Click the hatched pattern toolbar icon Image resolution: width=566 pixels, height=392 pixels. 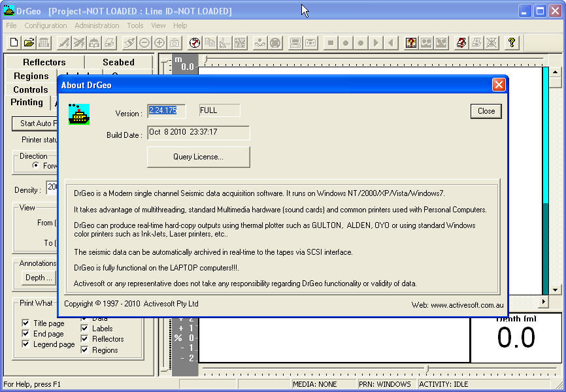(240, 42)
